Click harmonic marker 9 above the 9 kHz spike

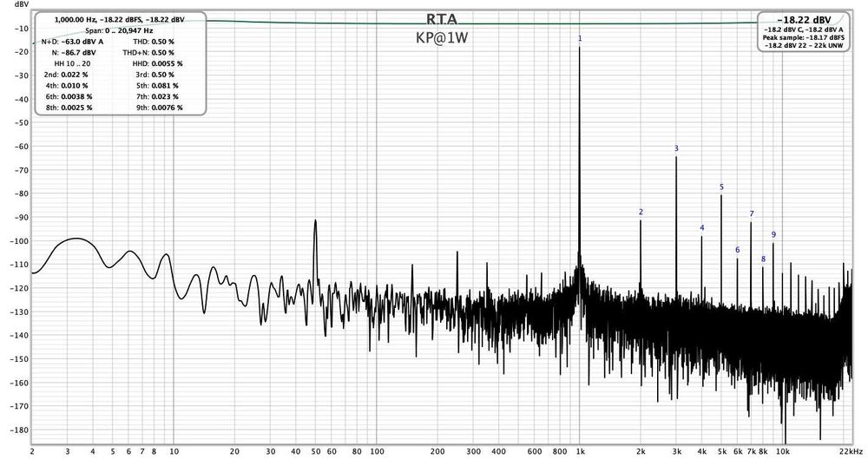pos(773,235)
